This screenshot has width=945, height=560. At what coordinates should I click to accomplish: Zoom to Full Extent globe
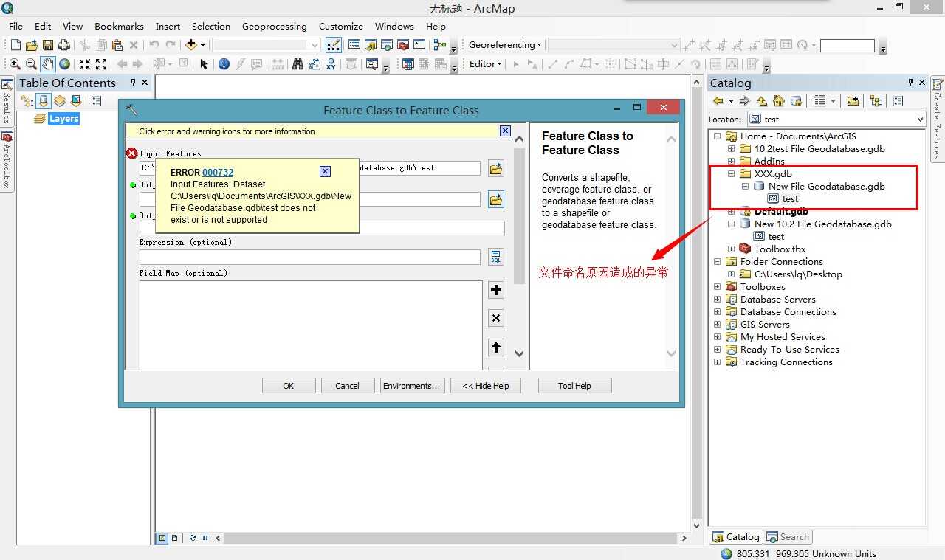click(64, 64)
